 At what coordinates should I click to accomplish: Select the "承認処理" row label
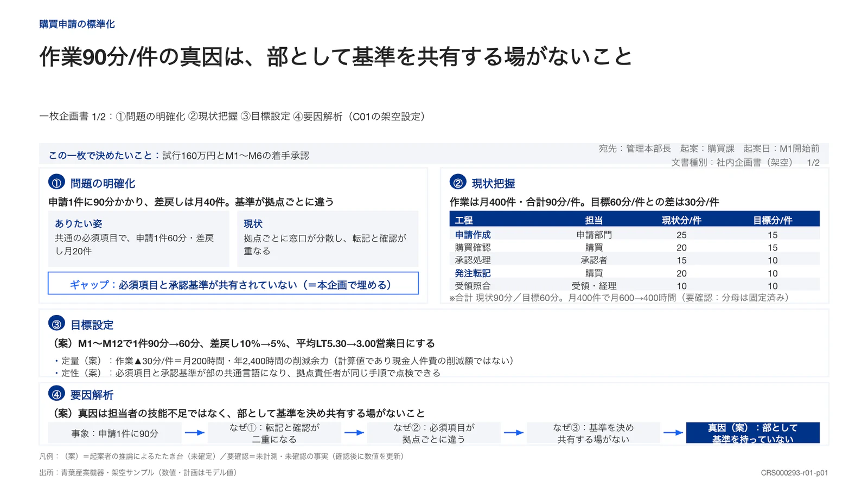[x=473, y=260]
